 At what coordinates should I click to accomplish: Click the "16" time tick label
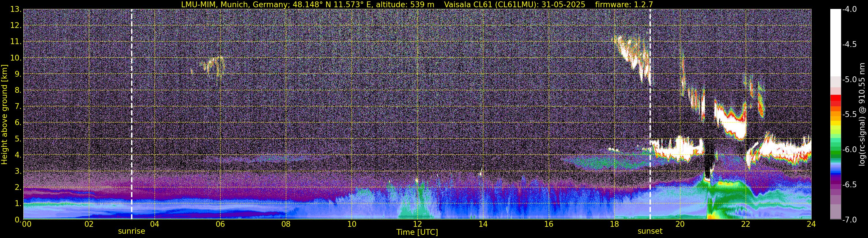point(548,224)
